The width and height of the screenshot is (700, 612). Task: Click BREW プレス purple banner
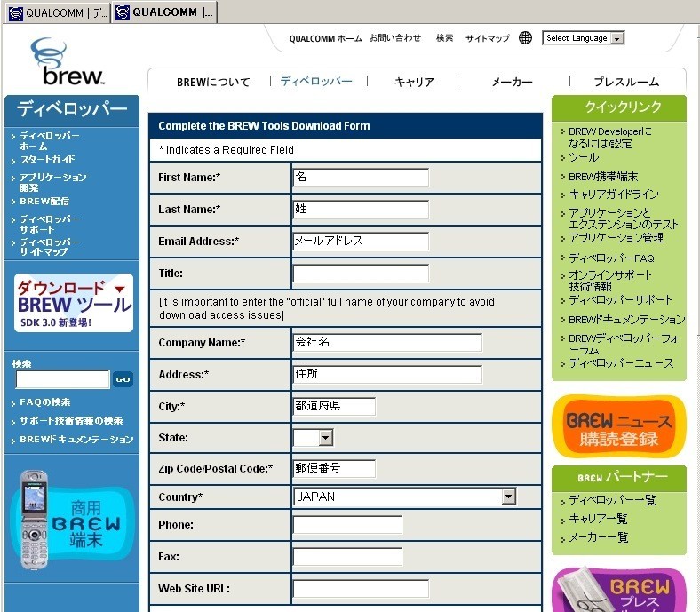point(619,589)
